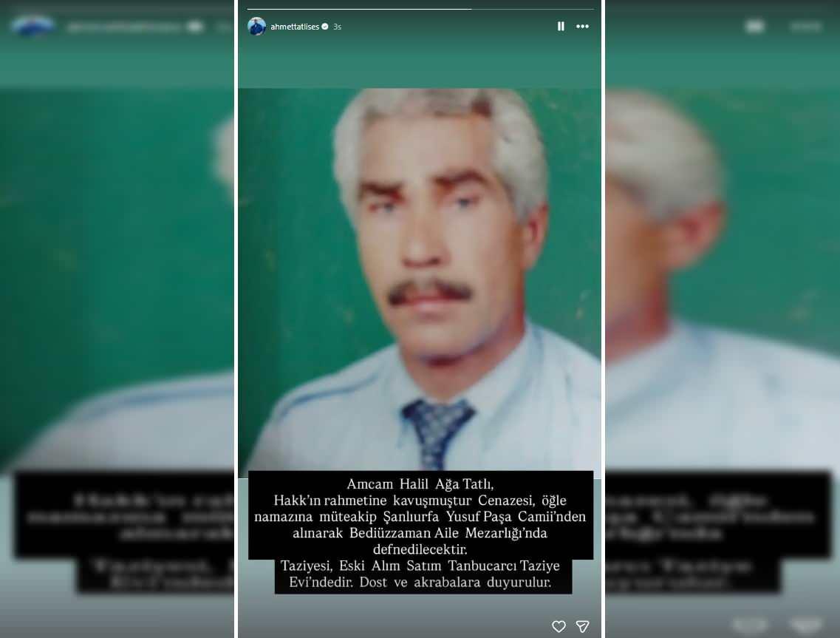Screen dimensions: 840x638
Task: Click the 3s timestamp label
Action: [x=338, y=27]
